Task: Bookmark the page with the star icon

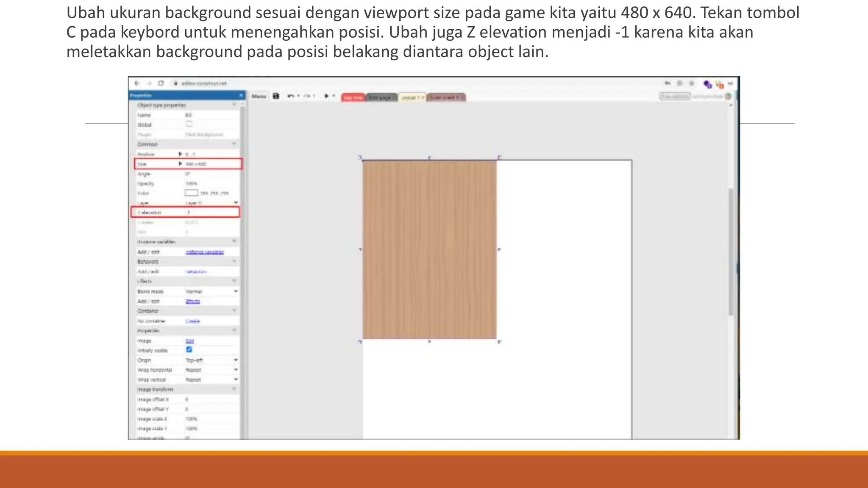Action: click(692, 83)
